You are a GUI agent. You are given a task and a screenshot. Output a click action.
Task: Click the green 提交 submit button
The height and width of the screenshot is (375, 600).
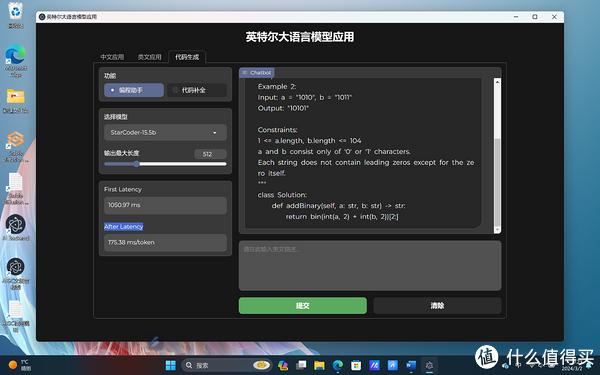point(303,305)
